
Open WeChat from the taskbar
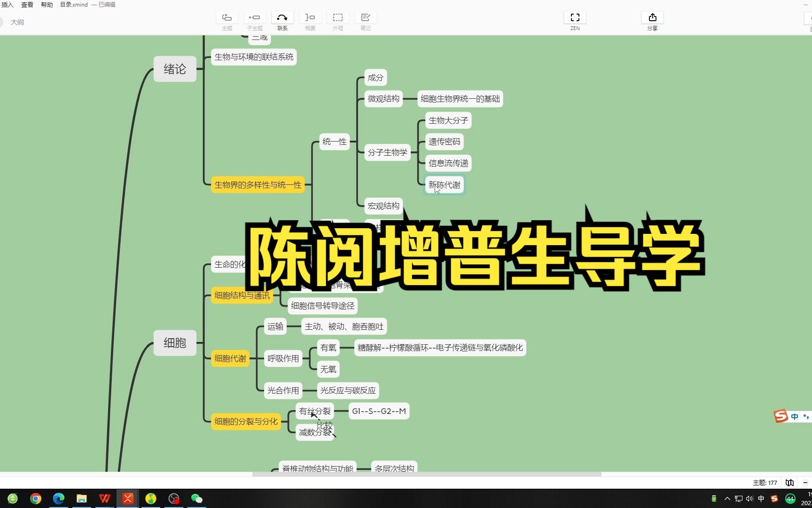coord(197,499)
